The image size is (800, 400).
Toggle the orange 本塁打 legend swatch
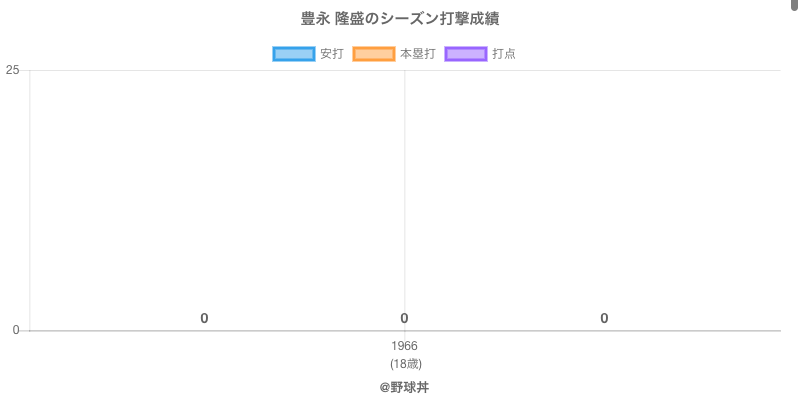click(x=374, y=54)
